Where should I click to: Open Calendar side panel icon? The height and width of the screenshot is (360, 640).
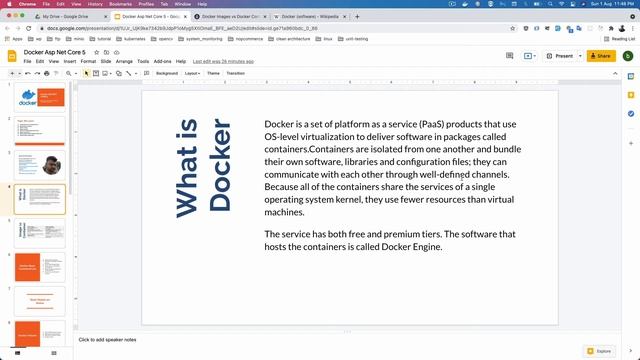click(631, 77)
